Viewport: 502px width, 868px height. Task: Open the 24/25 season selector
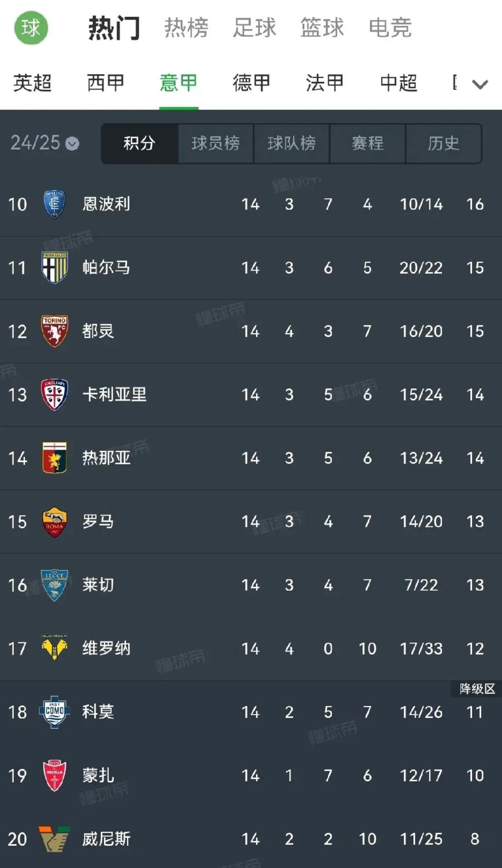click(44, 143)
